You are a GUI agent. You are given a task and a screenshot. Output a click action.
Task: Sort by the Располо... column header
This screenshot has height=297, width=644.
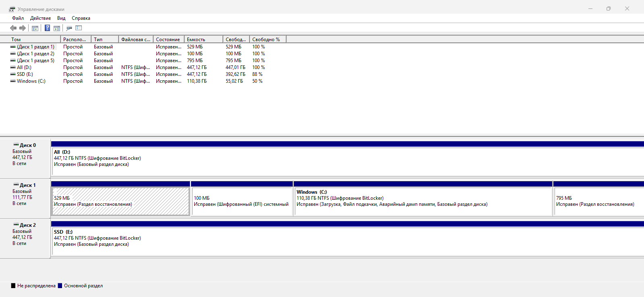point(76,40)
